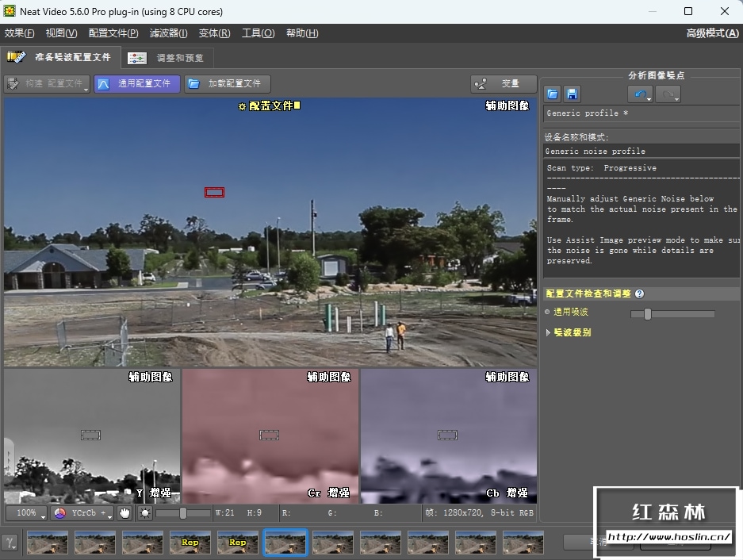Click the brightness sun icon

[144, 513]
